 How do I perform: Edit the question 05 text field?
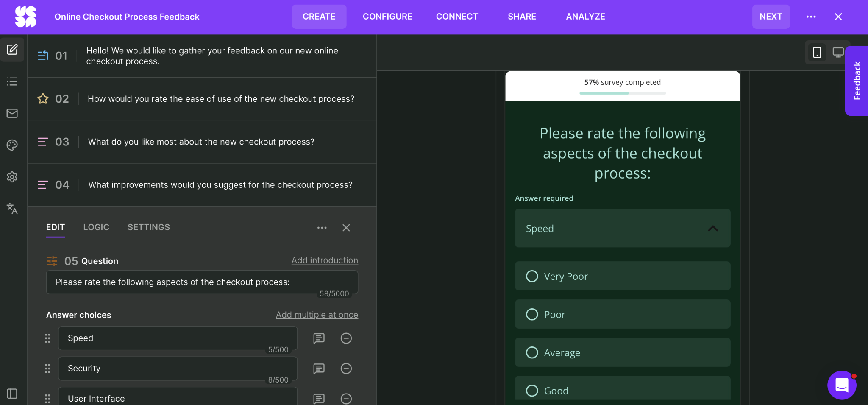click(x=202, y=282)
